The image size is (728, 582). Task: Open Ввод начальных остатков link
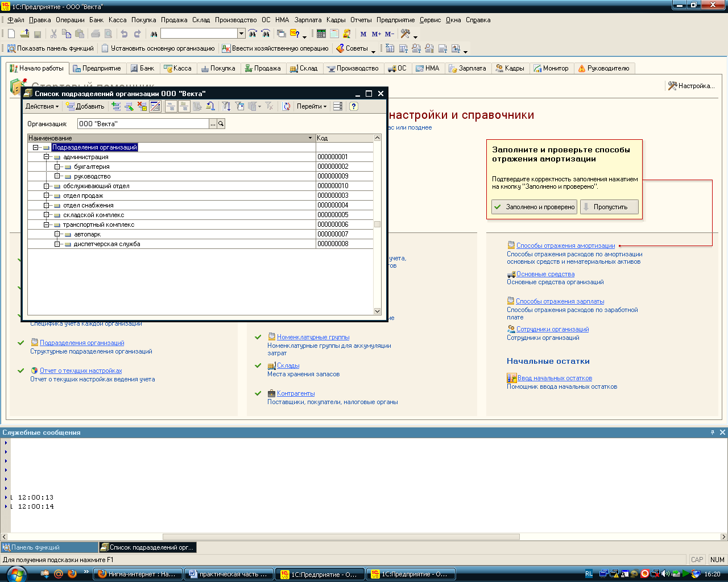(x=555, y=378)
